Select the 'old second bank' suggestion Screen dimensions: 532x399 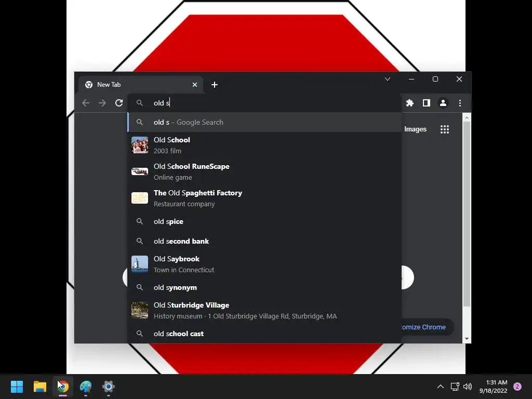pyautogui.click(x=264, y=241)
